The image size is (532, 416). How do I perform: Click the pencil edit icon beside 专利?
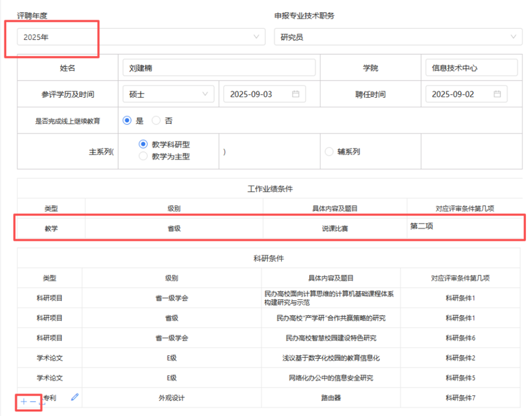(x=74, y=396)
